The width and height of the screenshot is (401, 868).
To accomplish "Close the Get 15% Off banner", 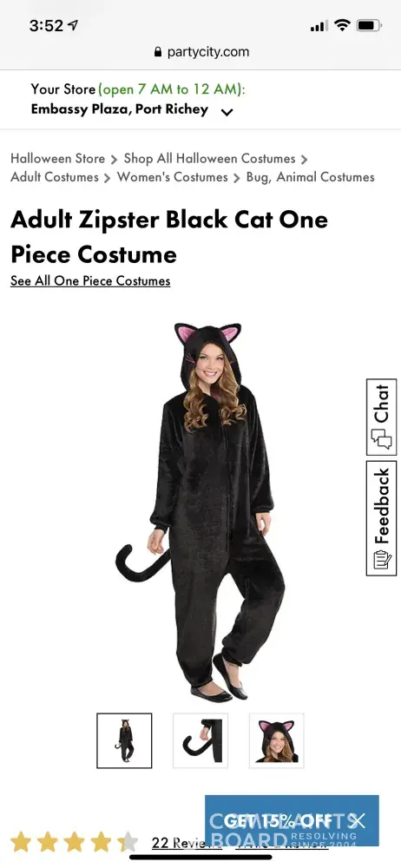I will [358, 820].
